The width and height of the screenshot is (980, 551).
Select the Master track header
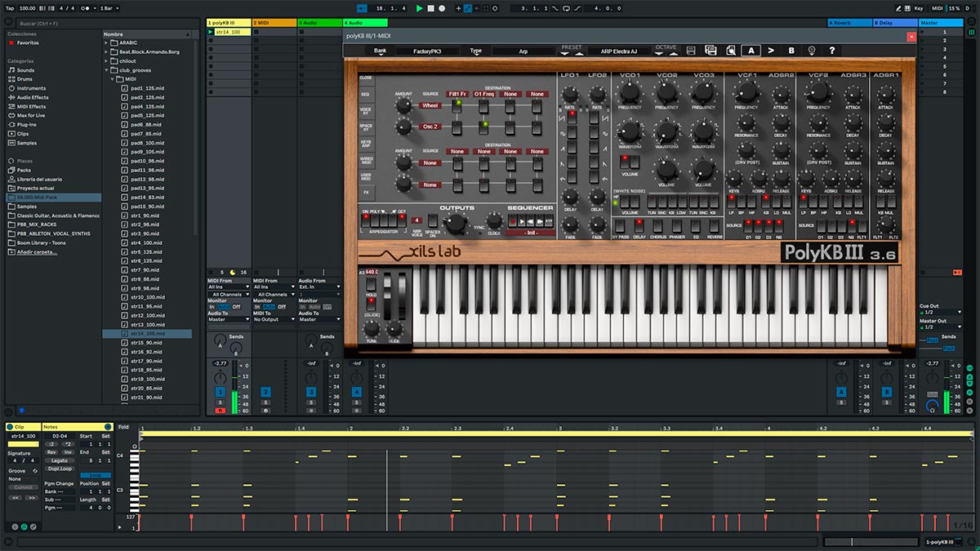tap(940, 23)
